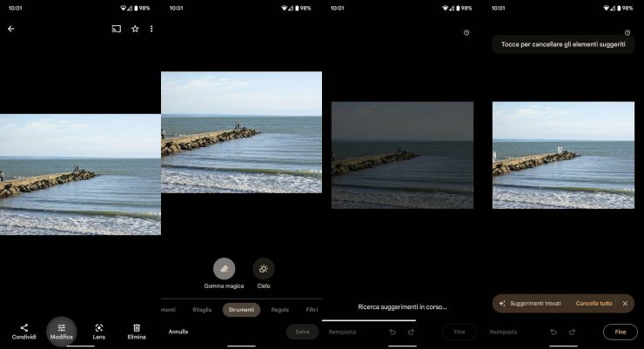644x349 pixels.
Task: Tap the Cast screen icon
Action: click(x=117, y=29)
